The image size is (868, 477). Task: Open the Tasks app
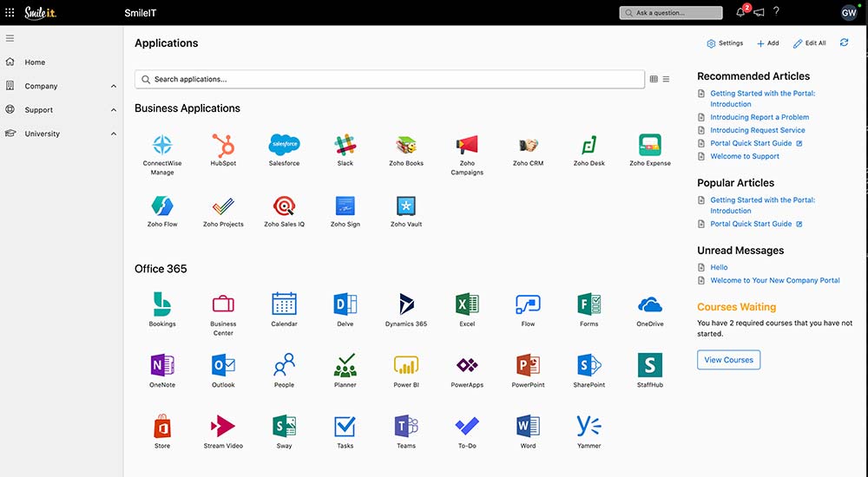tap(345, 426)
